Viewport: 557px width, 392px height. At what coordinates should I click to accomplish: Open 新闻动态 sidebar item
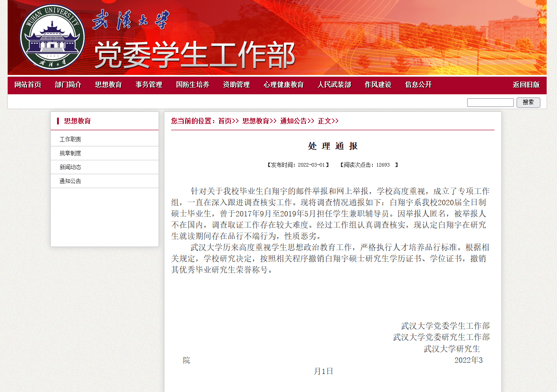point(71,167)
